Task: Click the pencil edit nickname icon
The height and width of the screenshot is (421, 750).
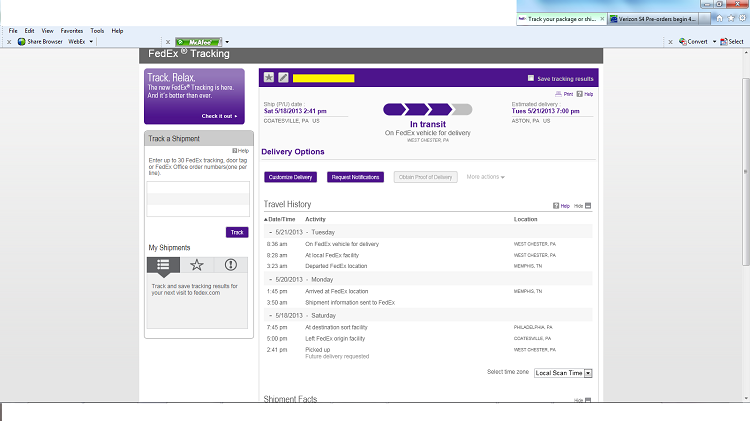Action: [283, 77]
